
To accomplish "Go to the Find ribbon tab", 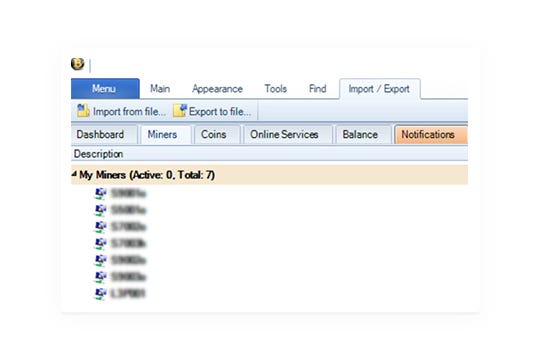I will point(318,89).
